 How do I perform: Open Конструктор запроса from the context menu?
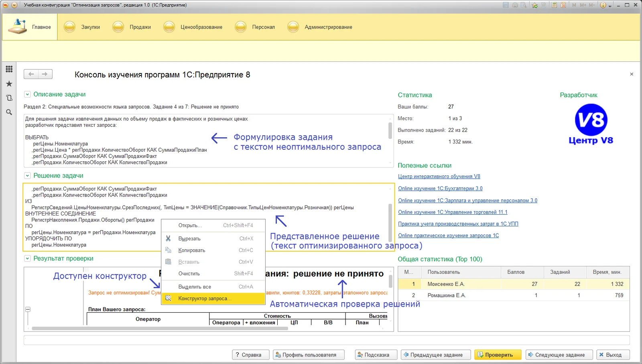click(213, 299)
